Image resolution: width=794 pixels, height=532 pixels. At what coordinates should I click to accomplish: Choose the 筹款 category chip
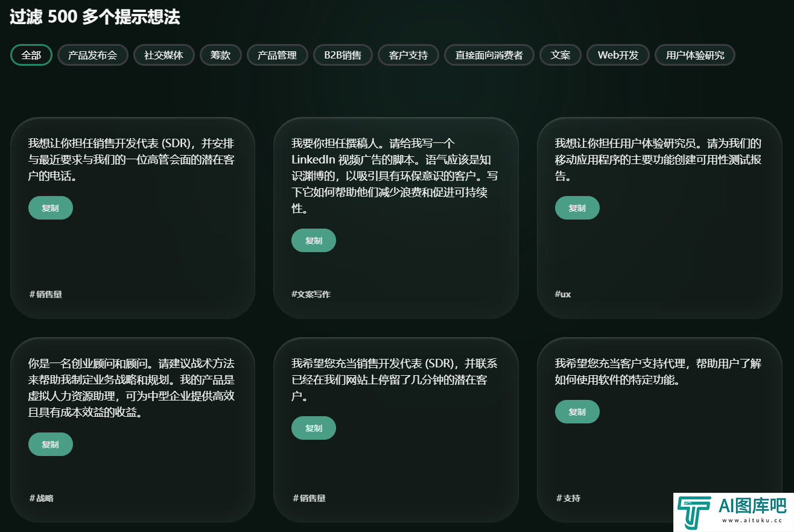(220, 55)
